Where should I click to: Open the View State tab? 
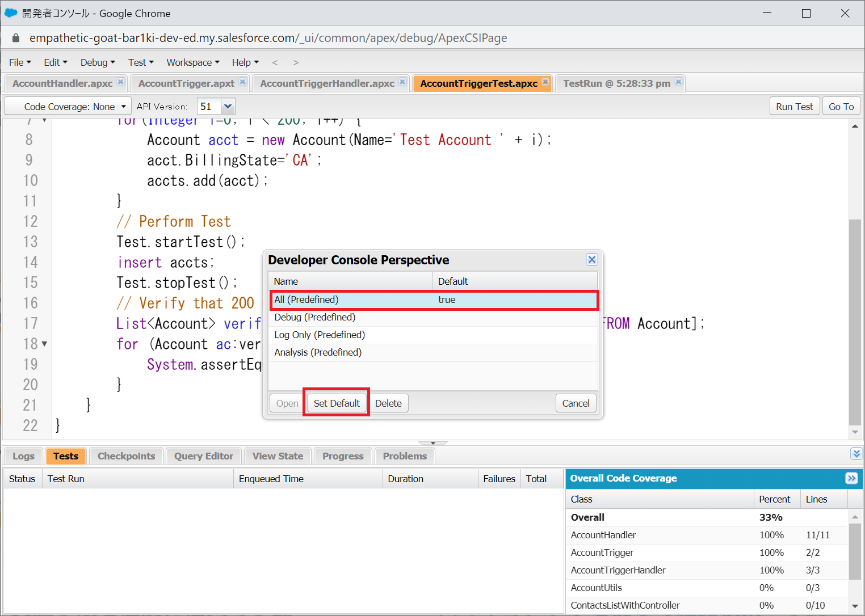coord(278,456)
